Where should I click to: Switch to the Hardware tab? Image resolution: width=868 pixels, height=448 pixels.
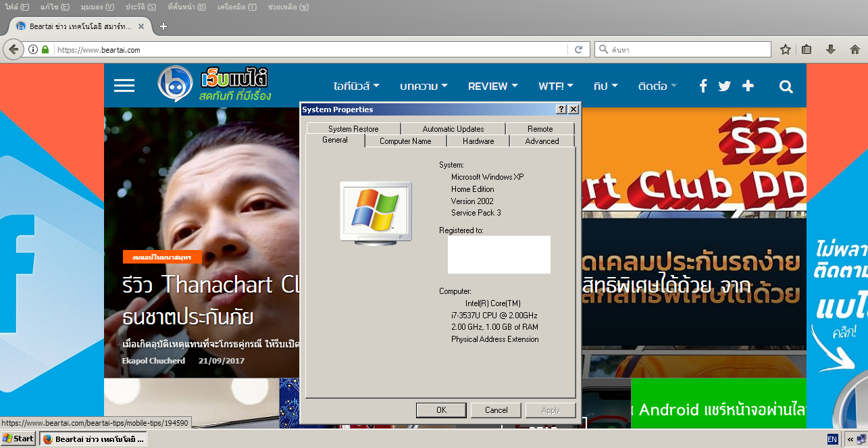click(478, 141)
